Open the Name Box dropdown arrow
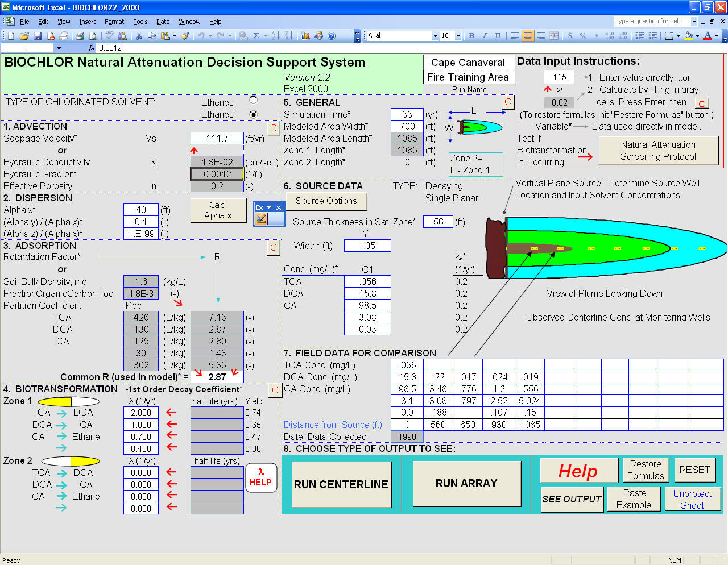This screenshot has height=565, width=728. pyautogui.click(x=59, y=48)
